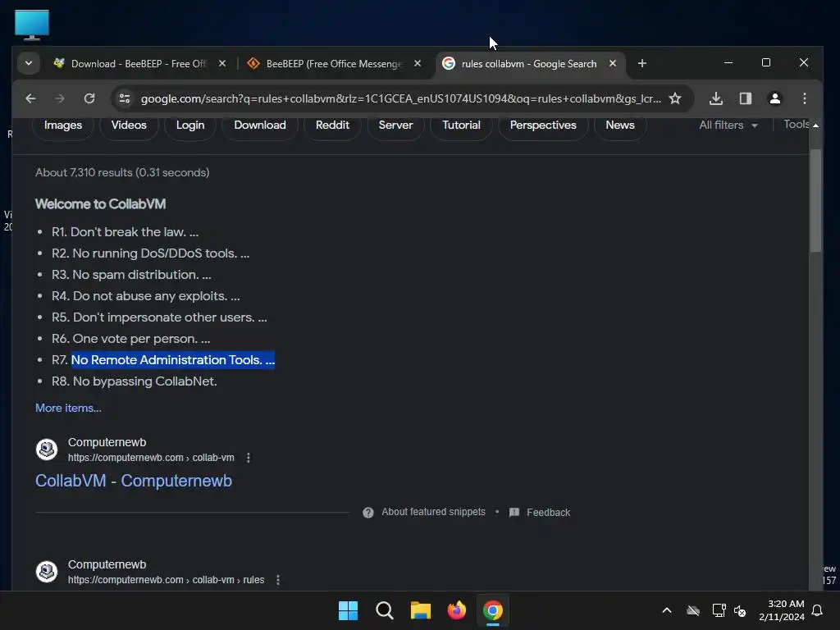Click the highlighted No Remote Administration Tools text
This screenshot has width=840, height=630.
click(172, 359)
